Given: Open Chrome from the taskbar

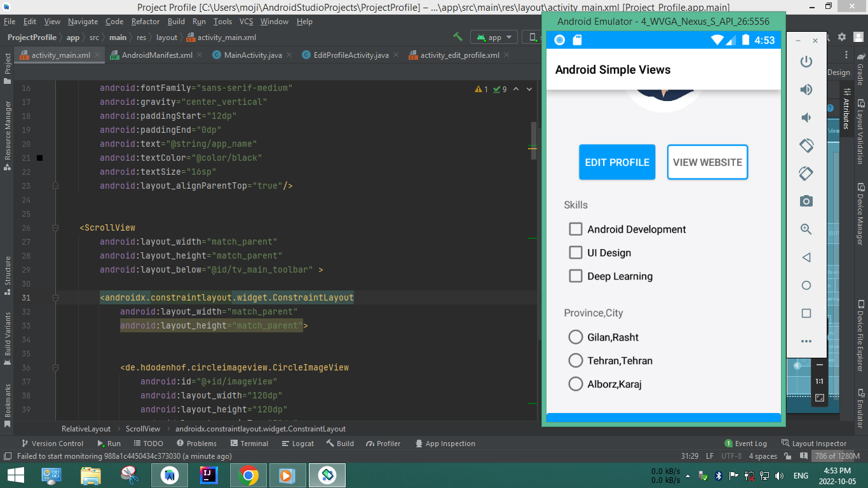Looking at the screenshot, I should [x=248, y=475].
